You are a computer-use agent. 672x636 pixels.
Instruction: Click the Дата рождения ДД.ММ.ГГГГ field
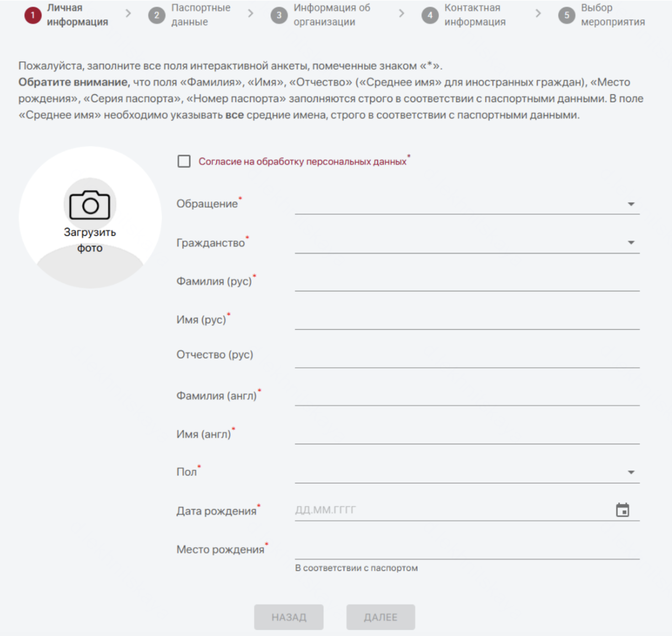pos(452,510)
